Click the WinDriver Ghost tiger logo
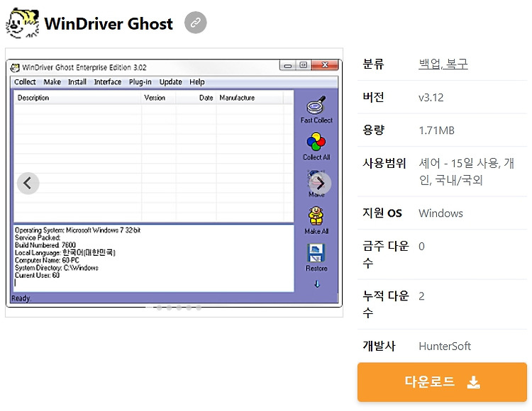 [23, 23]
